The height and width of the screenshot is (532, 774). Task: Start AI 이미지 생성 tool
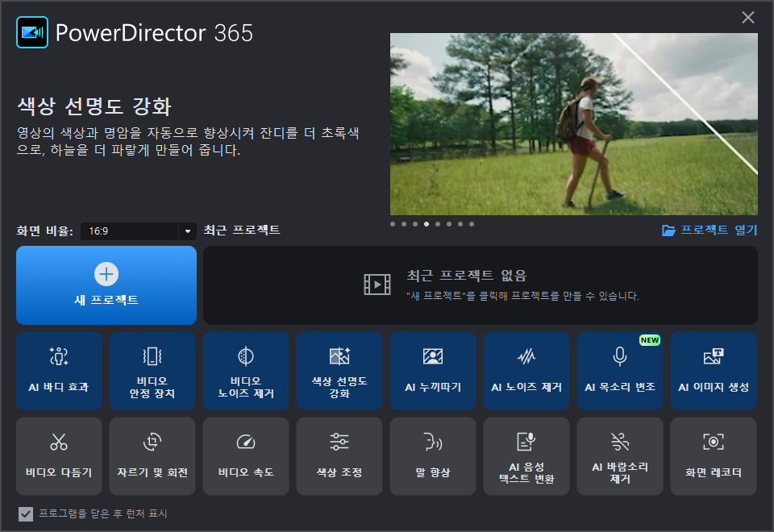[x=714, y=371]
